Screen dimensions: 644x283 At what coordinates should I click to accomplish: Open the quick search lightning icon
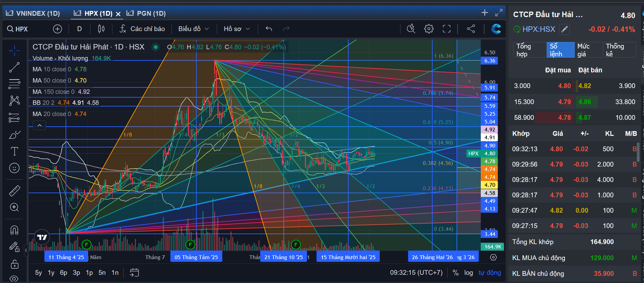[x=411, y=29]
